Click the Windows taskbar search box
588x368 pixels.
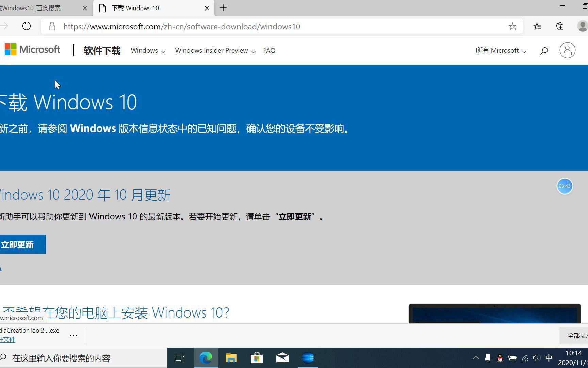[83, 358]
